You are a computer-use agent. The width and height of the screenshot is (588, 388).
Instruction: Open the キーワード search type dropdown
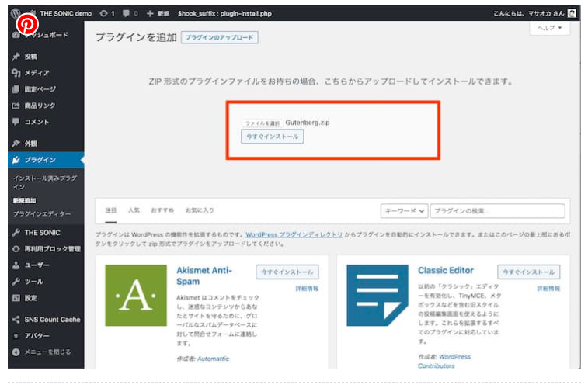click(404, 211)
